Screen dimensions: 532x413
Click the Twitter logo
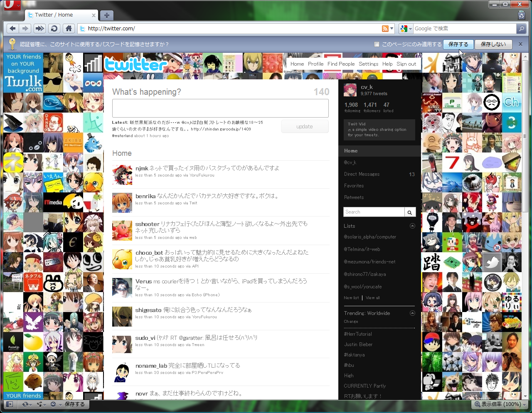(135, 64)
